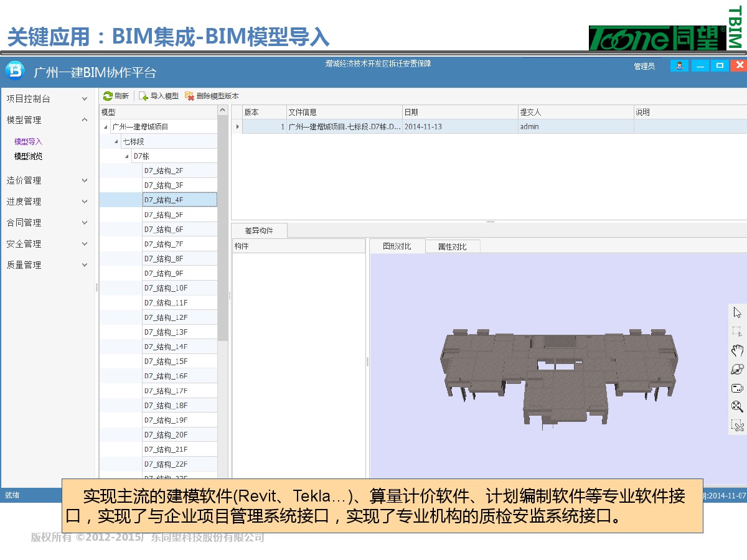
Task: Select D7_结构_10F in model tree
Action: (x=166, y=288)
